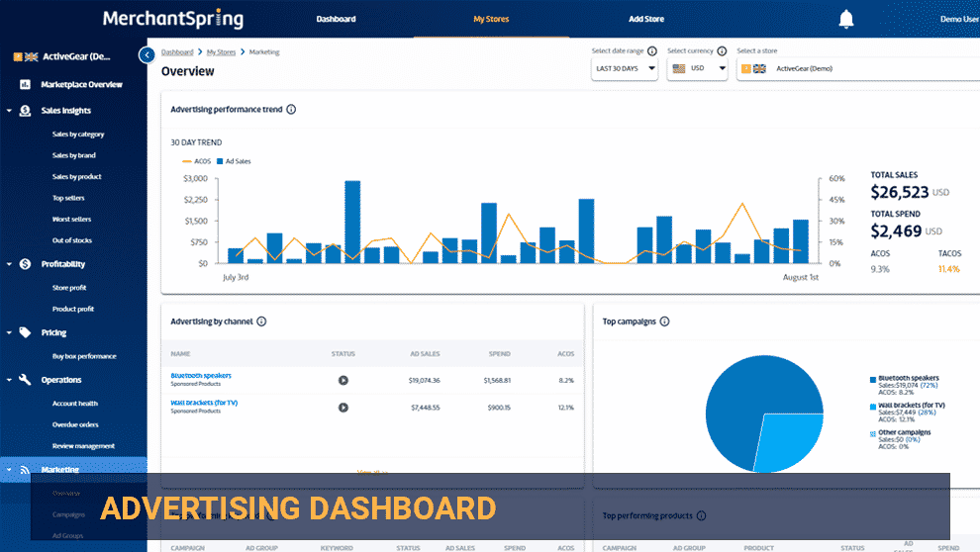Click status play icon for Wall brackets

pos(343,408)
